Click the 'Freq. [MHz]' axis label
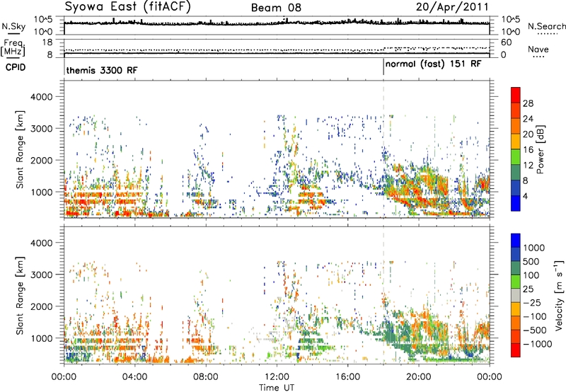Image resolution: width=566 pixels, height=392 pixels. 13,47
